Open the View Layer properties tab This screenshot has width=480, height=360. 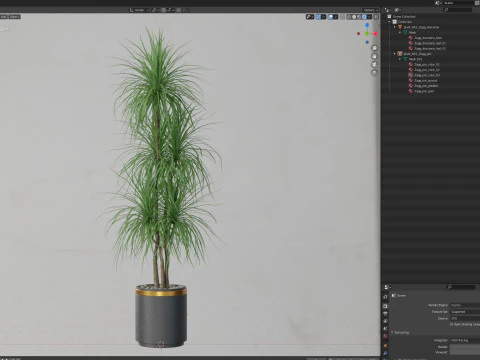pos(385,321)
